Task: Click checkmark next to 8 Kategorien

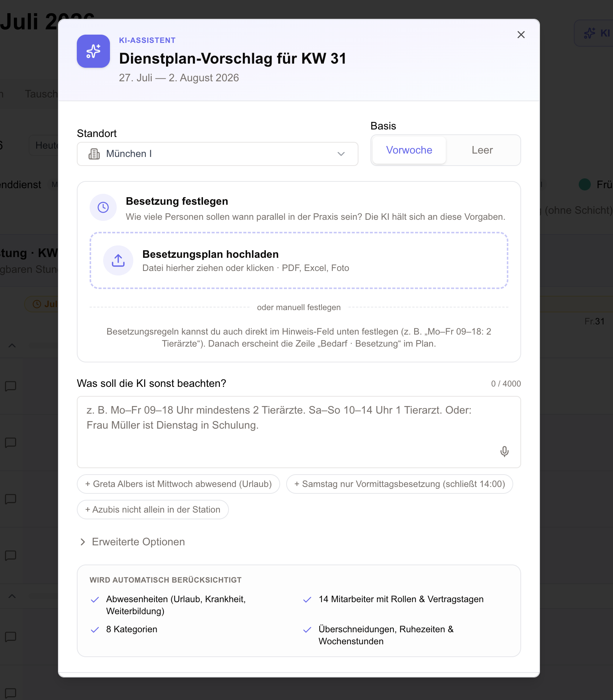Action: point(95,630)
